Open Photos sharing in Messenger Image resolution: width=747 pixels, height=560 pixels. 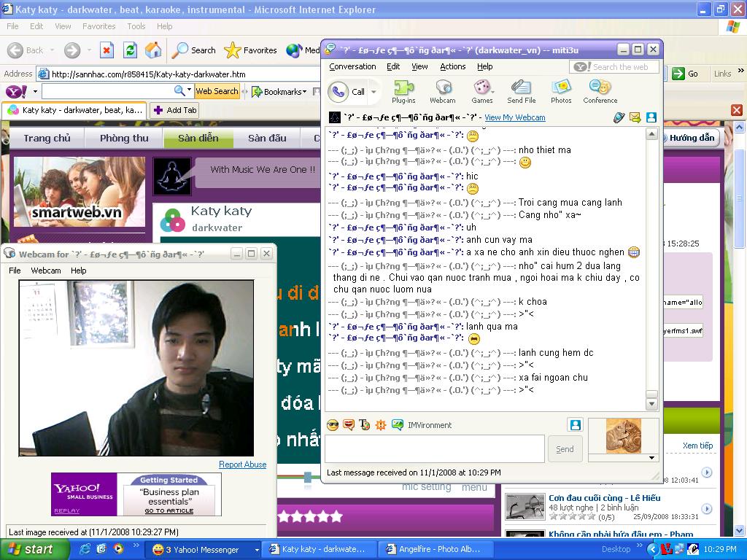point(561,91)
